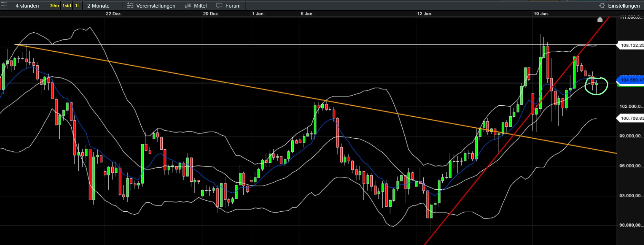Click the grey marker icon above the chart
This screenshot has height=245, width=644.
600,19
